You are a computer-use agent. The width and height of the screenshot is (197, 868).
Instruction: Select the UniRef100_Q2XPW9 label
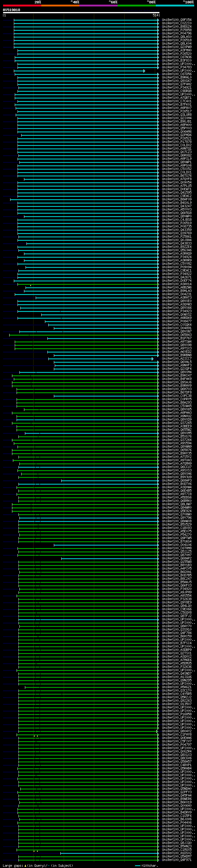pyautogui.click(x=176, y=47)
